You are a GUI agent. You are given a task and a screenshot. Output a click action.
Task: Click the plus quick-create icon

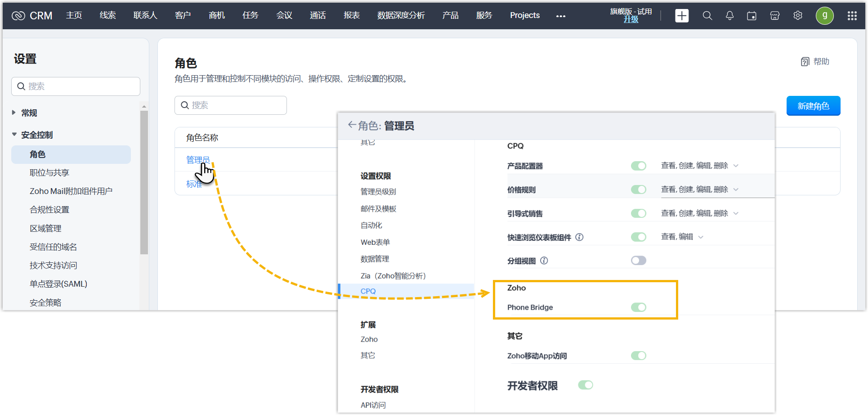682,16
